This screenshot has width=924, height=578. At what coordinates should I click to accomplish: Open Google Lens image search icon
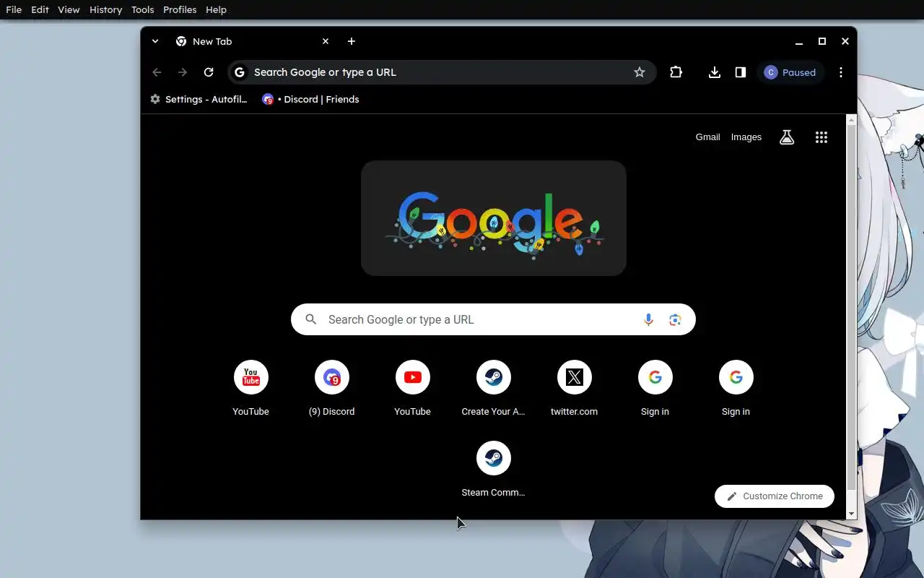(675, 319)
